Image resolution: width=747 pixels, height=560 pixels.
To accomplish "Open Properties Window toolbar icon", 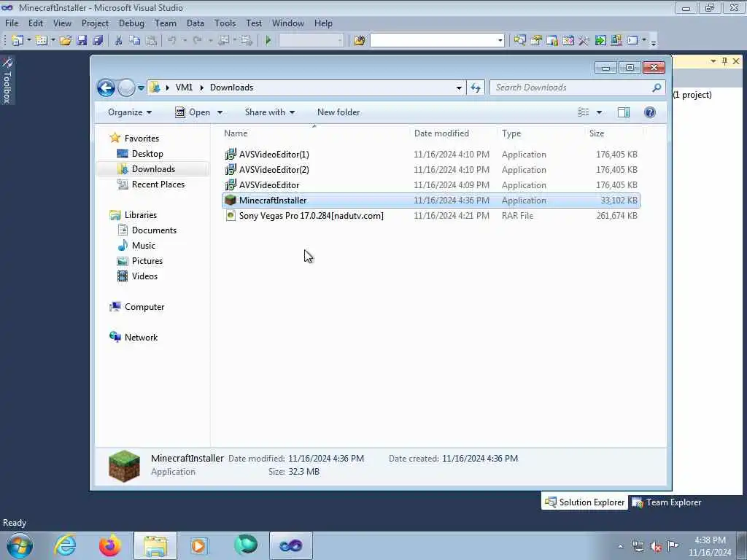I will coord(536,41).
